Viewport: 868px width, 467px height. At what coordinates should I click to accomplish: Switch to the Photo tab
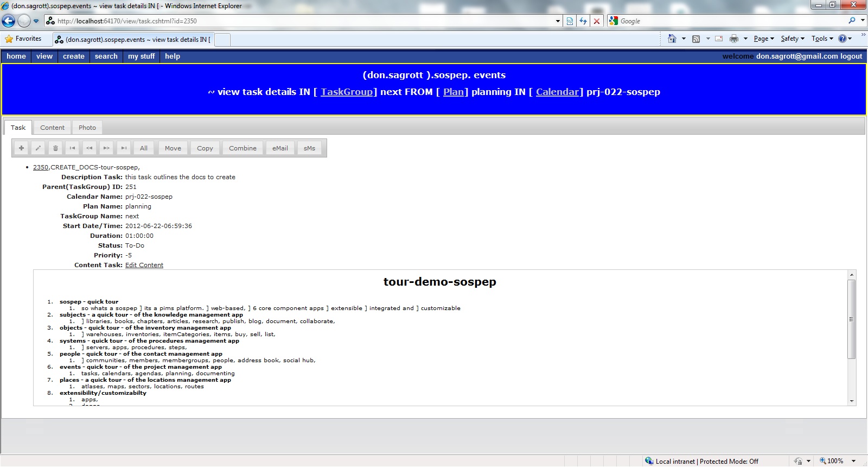(x=87, y=128)
